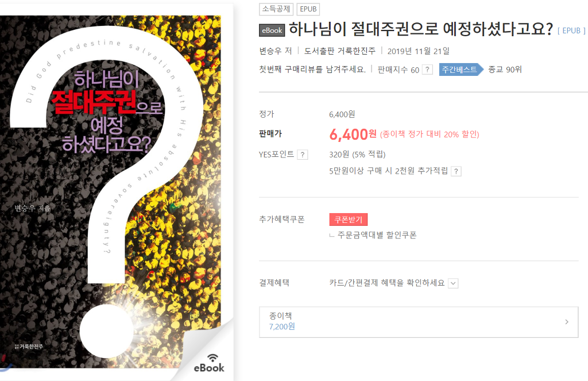Open publisher link 도서출판 거룩한진주
The width and height of the screenshot is (588, 381).
click(339, 51)
